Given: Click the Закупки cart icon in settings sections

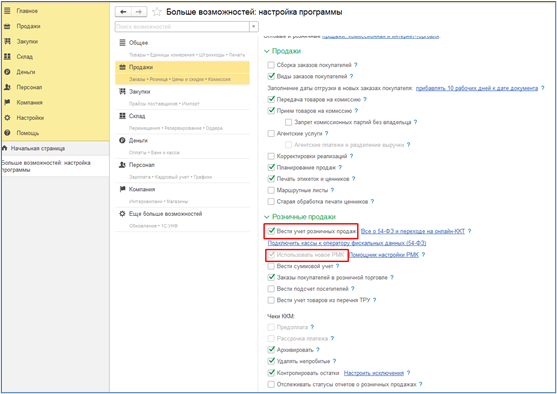Looking at the screenshot, I should click(123, 92).
